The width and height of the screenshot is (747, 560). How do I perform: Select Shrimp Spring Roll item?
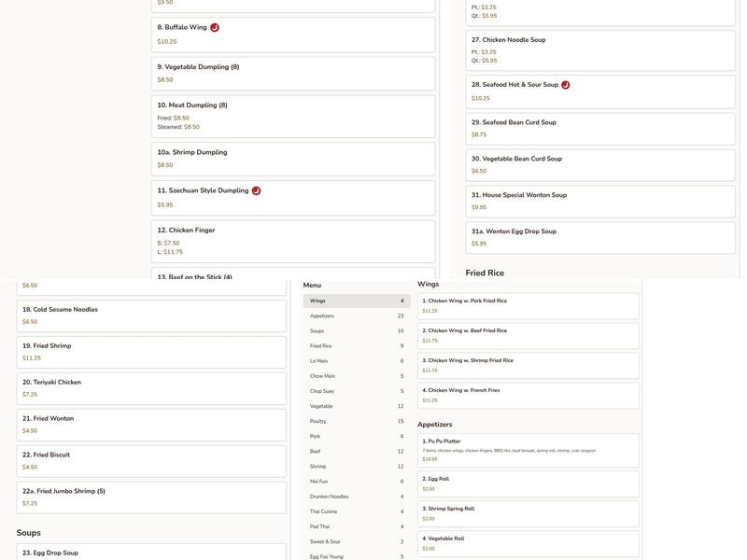coord(529,513)
